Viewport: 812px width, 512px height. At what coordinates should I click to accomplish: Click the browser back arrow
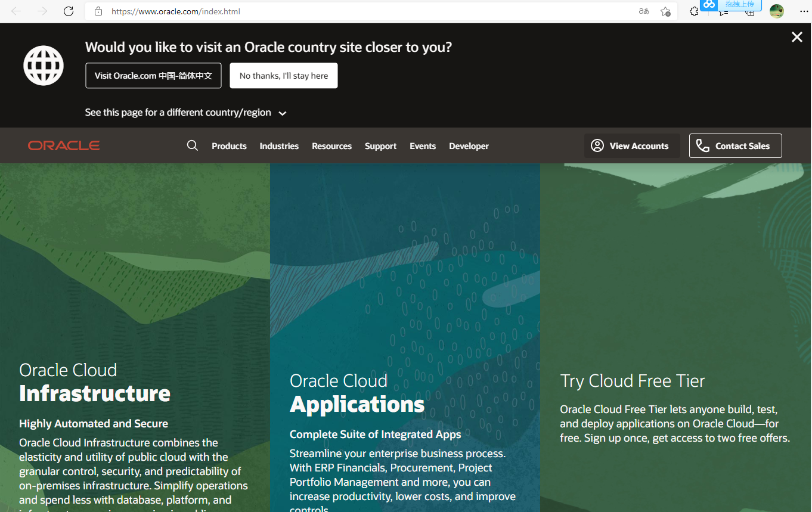click(16, 11)
